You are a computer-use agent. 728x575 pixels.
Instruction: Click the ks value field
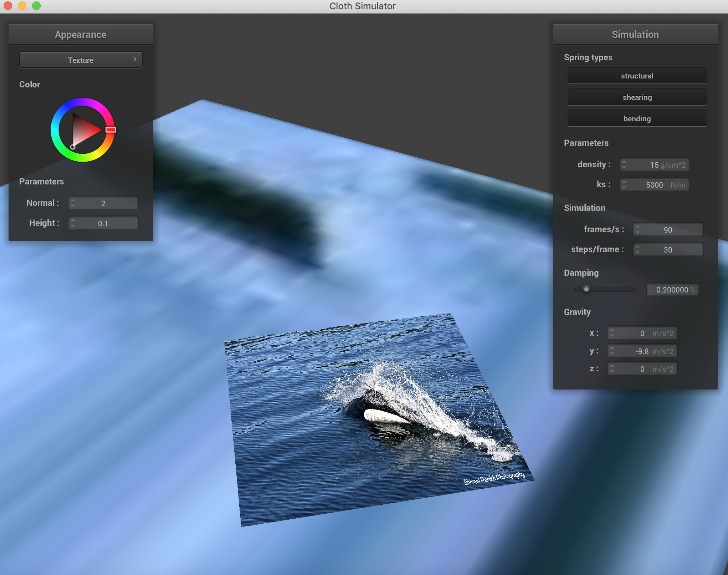point(655,184)
